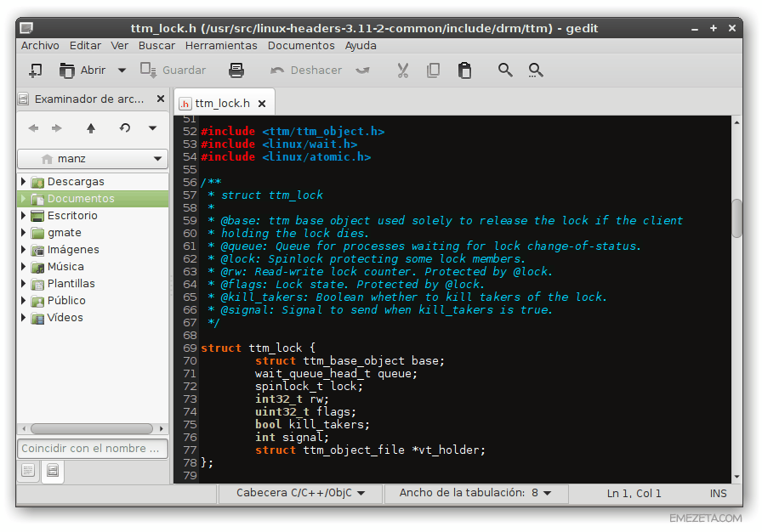762x532 pixels.
Task: Select the Vídeos folder row
Action: [93, 318]
